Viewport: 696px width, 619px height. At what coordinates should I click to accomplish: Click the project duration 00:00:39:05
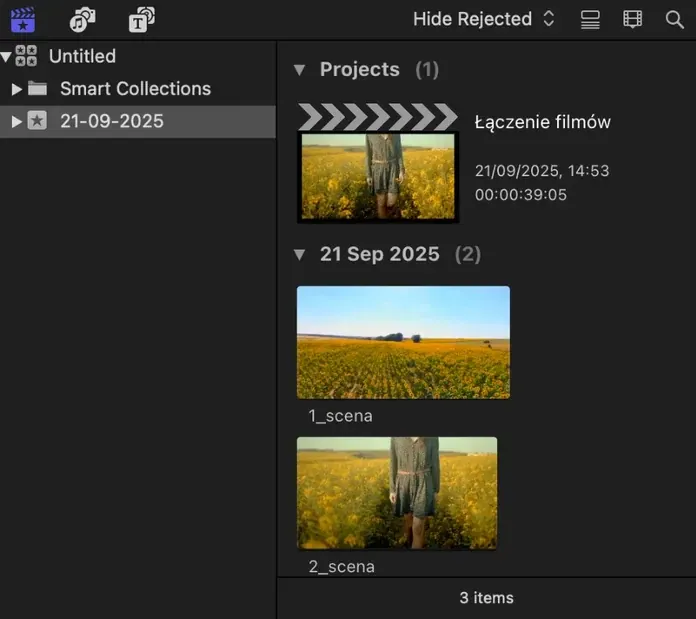click(521, 195)
